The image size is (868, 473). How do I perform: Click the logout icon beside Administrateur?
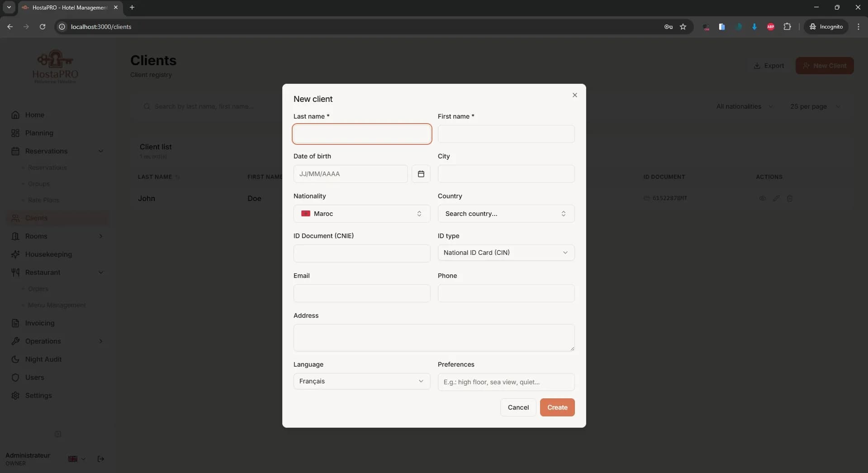pos(100,459)
